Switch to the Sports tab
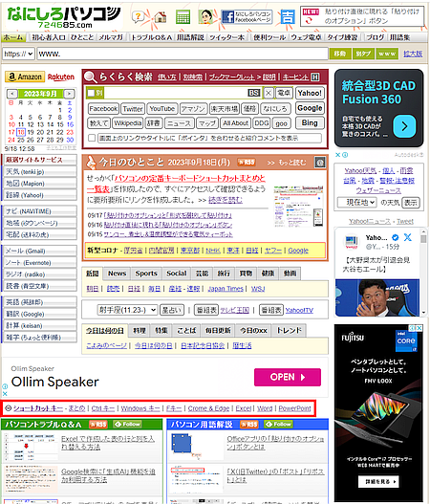The width and height of the screenshot is (430, 504). pyautogui.click(x=146, y=274)
